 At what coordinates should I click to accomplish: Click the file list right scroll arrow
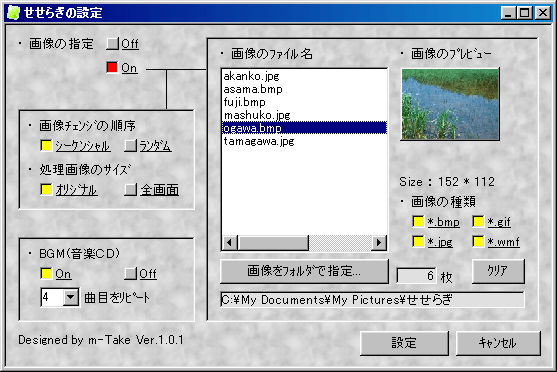[x=379, y=243]
